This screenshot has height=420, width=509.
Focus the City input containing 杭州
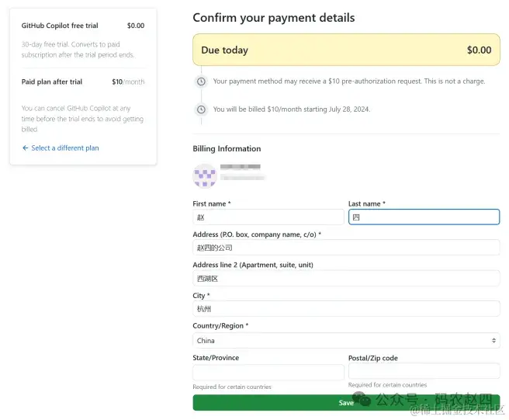pos(345,309)
